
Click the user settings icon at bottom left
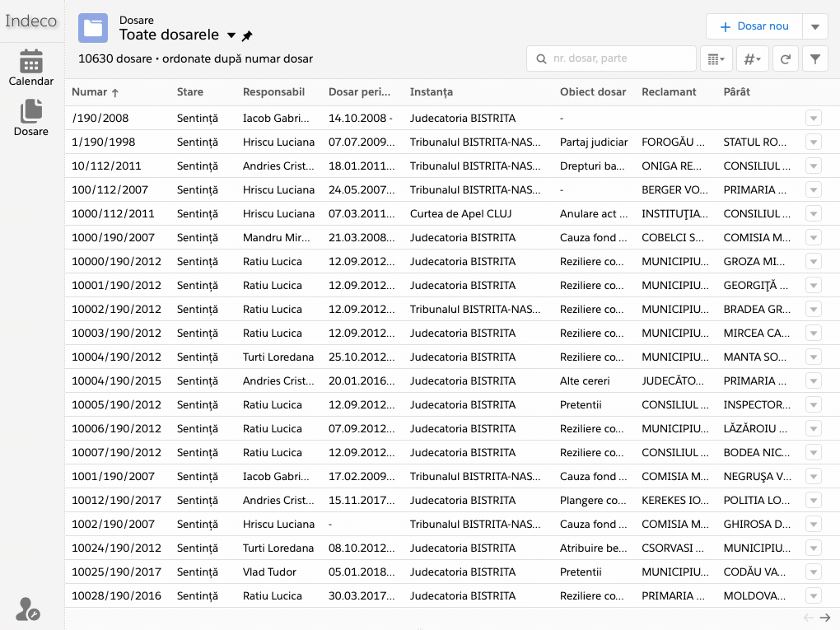pyautogui.click(x=27, y=609)
